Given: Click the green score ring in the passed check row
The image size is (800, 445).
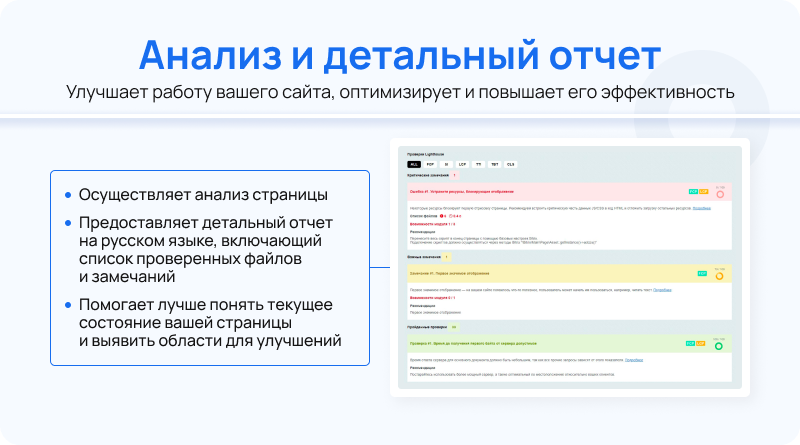Looking at the screenshot, I should (x=718, y=346).
